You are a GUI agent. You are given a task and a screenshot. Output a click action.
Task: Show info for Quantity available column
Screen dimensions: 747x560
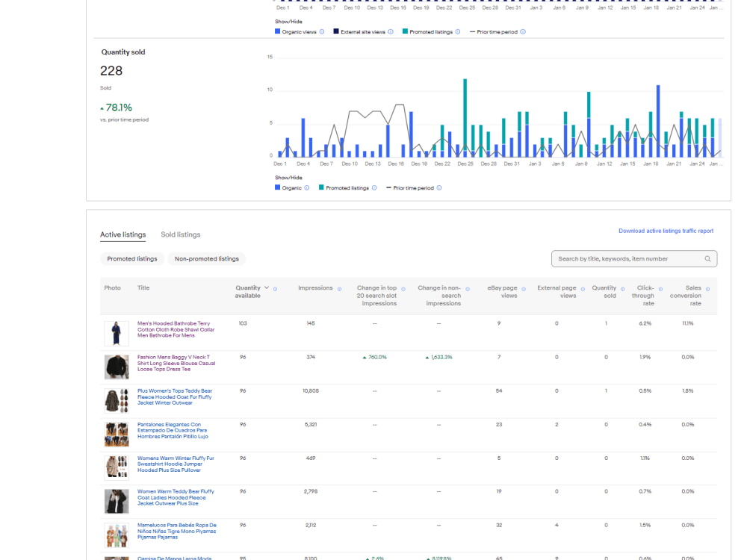point(276,289)
